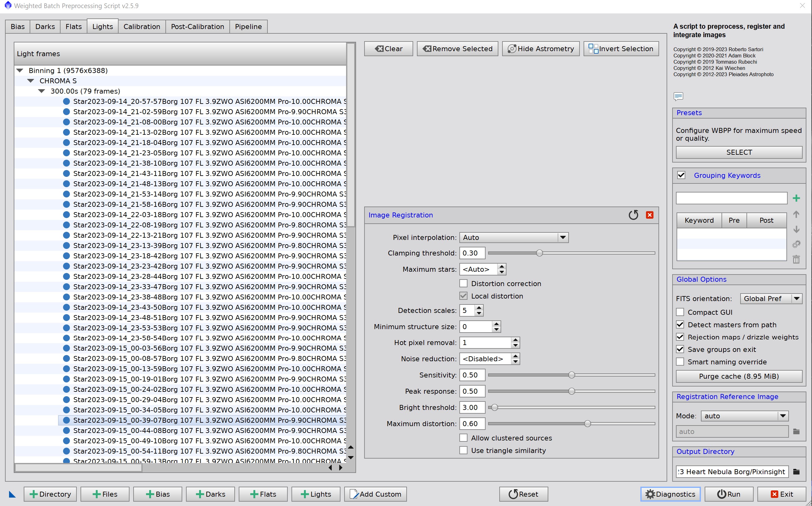This screenshot has width=812, height=506.
Task: Open the FITS orientation dropdown
Action: (771, 298)
